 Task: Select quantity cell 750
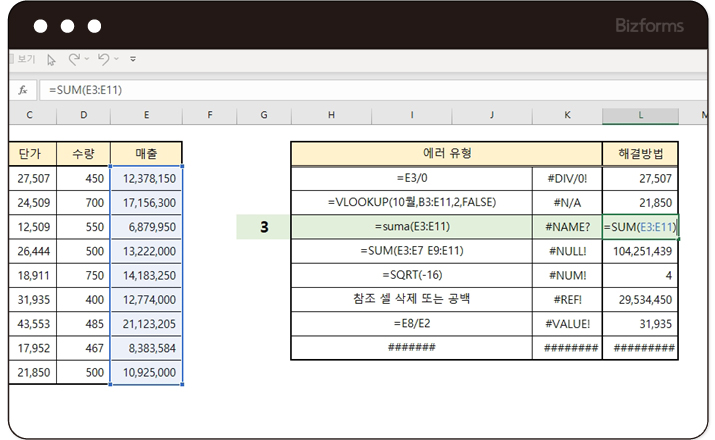(x=83, y=275)
